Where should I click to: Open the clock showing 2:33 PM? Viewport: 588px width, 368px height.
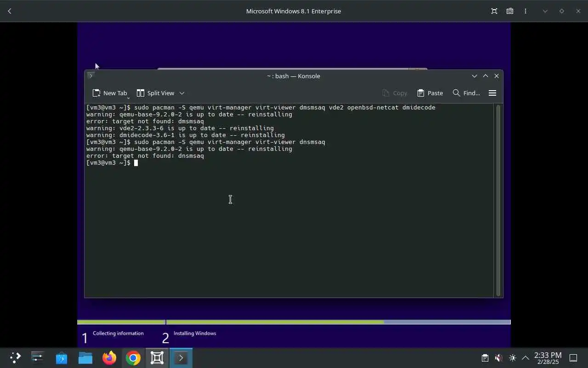pos(548,358)
